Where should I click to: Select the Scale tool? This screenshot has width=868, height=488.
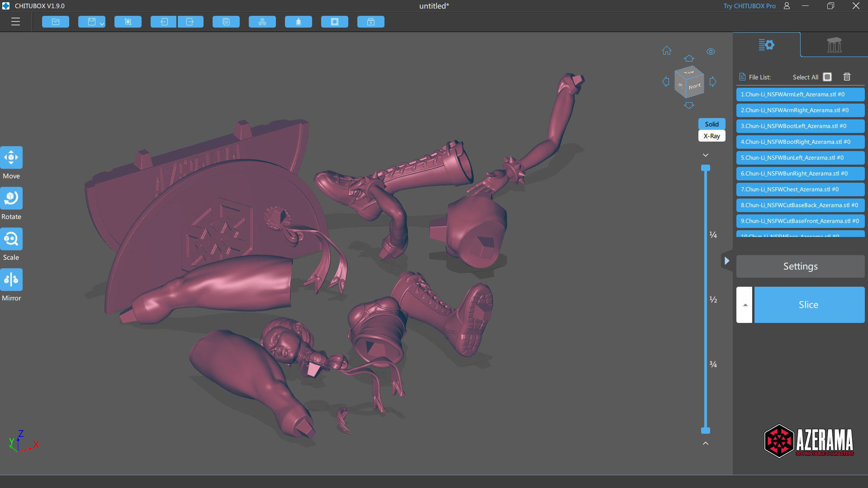click(x=11, y=239)
